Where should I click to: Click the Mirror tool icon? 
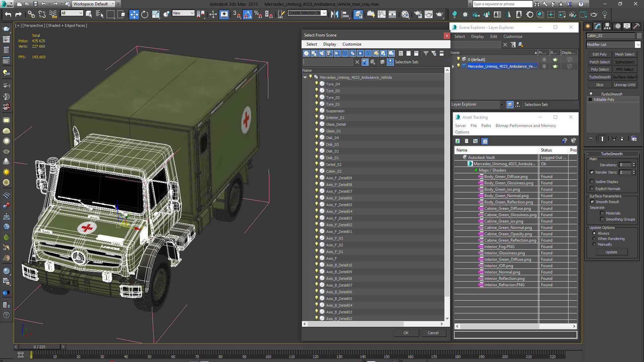(334, 14)
